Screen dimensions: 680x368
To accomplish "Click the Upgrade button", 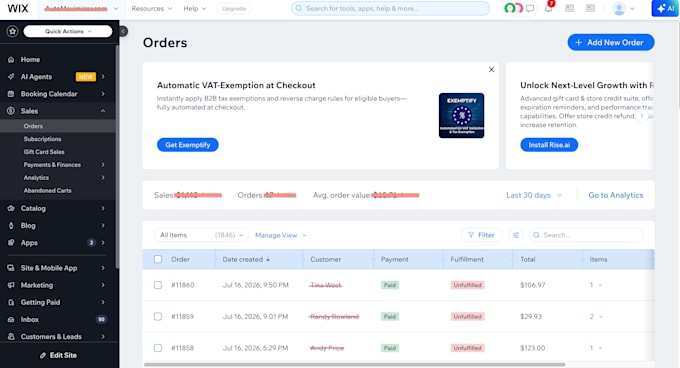I will tap(234, 8).
